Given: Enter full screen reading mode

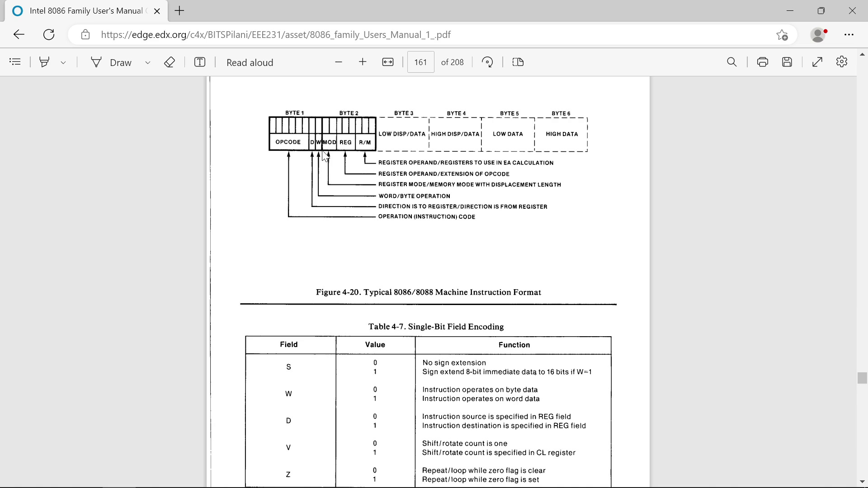Looking at the screenshot, I should coord(817,62).
